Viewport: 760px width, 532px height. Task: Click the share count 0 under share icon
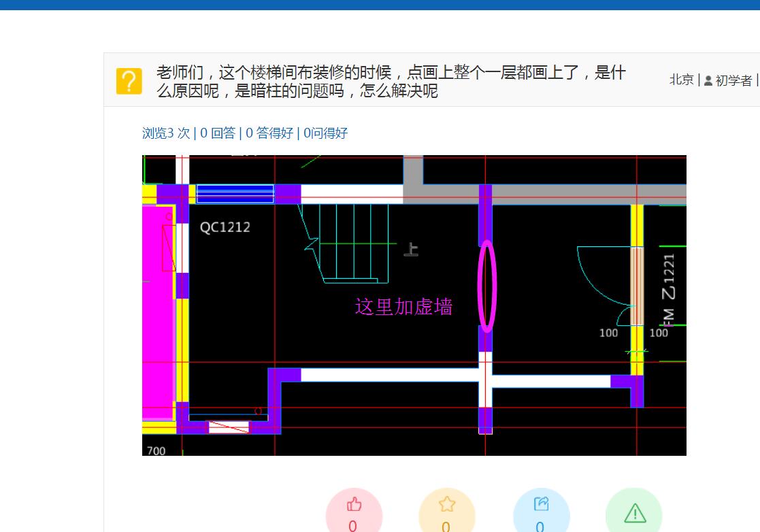point(540,526)
